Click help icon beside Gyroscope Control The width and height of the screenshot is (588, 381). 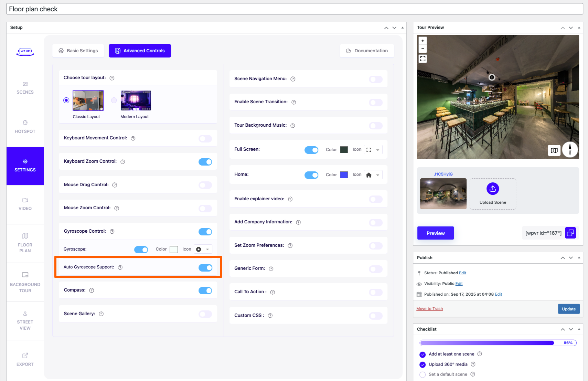(x=112, y=232)
